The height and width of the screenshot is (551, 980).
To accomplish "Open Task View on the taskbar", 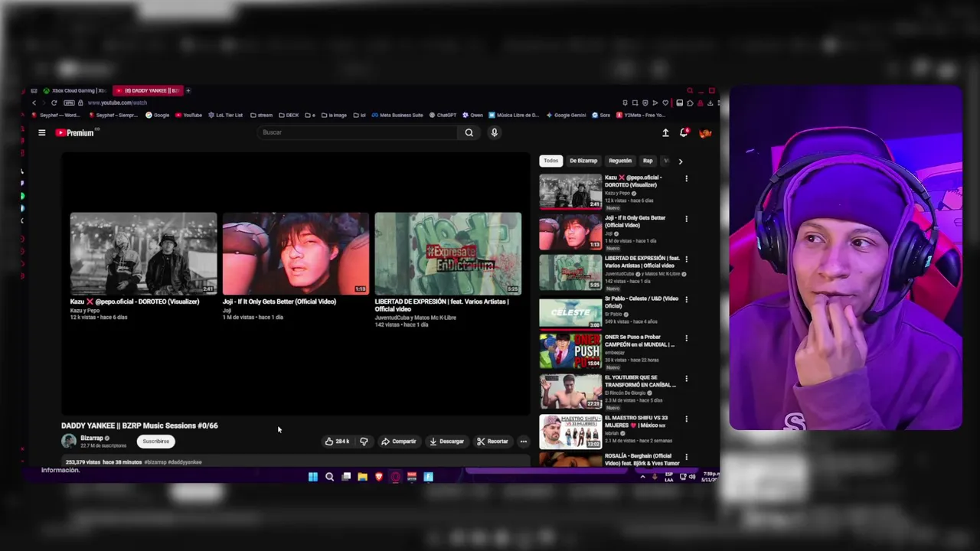I will 346,477.
